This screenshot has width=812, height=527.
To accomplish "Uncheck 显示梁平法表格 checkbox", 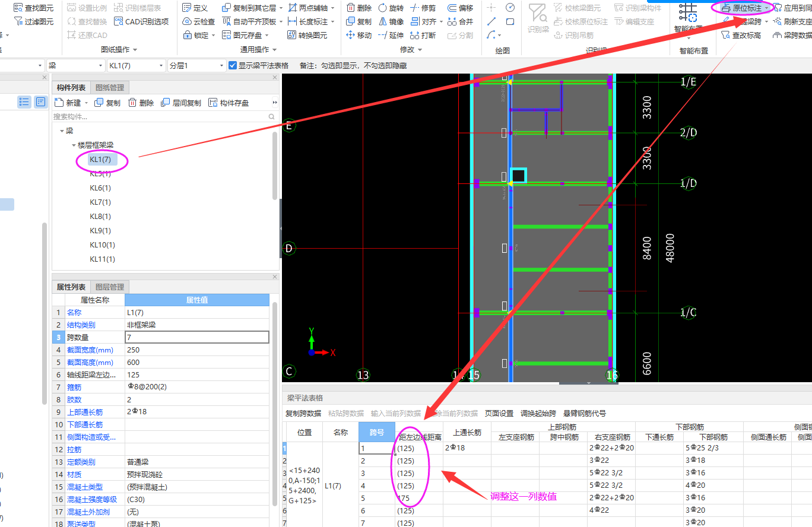I will coord(233,65).
